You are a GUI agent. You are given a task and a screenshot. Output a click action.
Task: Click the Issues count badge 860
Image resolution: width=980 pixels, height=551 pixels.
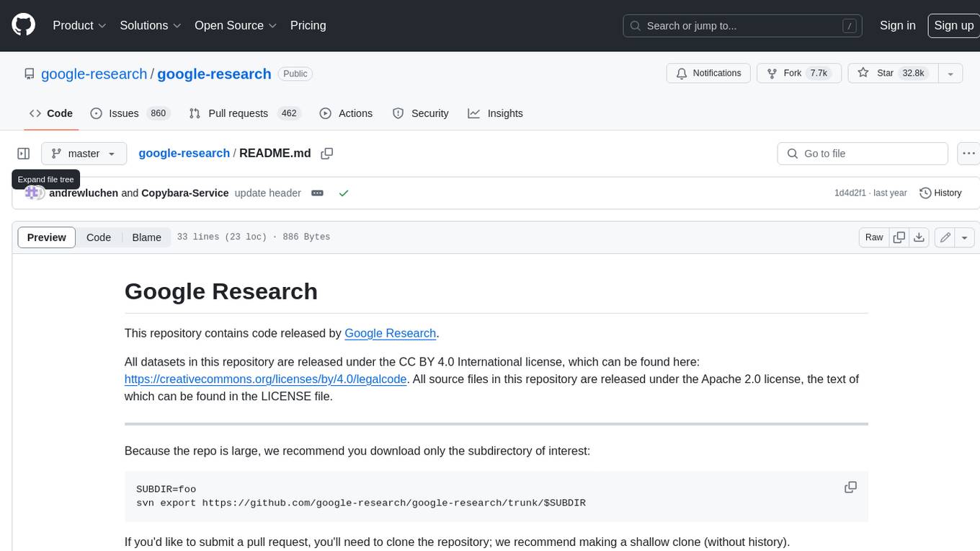click(x=158, y=113)
